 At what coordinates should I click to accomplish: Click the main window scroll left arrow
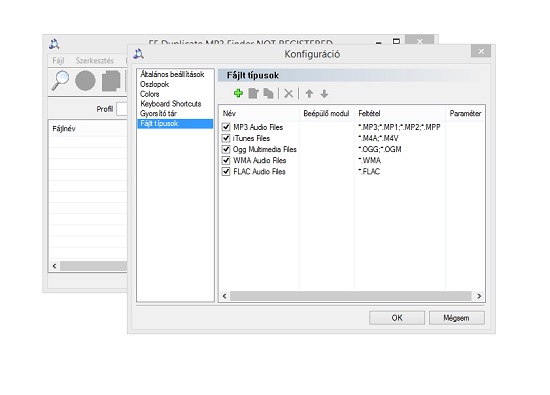click(54, 266)
